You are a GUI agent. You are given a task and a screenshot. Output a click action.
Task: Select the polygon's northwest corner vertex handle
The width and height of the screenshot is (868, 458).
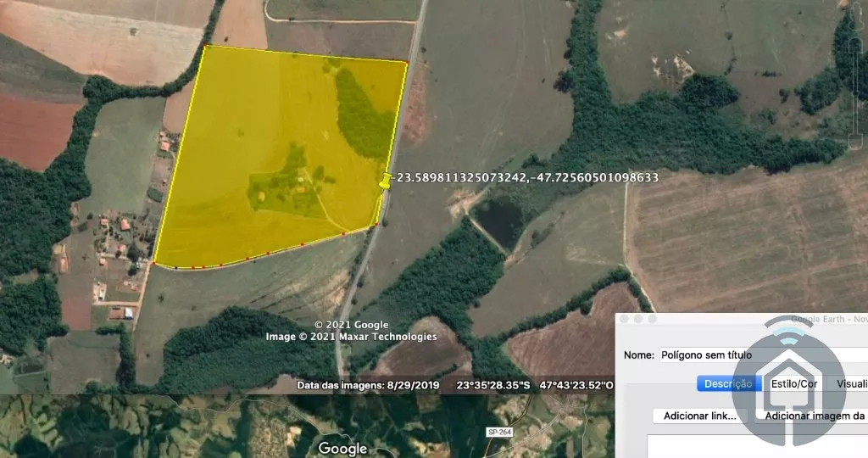coord(204,46)
